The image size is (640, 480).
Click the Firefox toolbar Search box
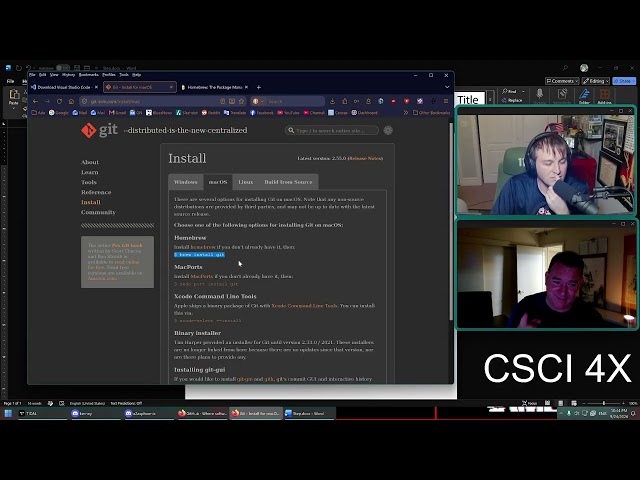288,101
